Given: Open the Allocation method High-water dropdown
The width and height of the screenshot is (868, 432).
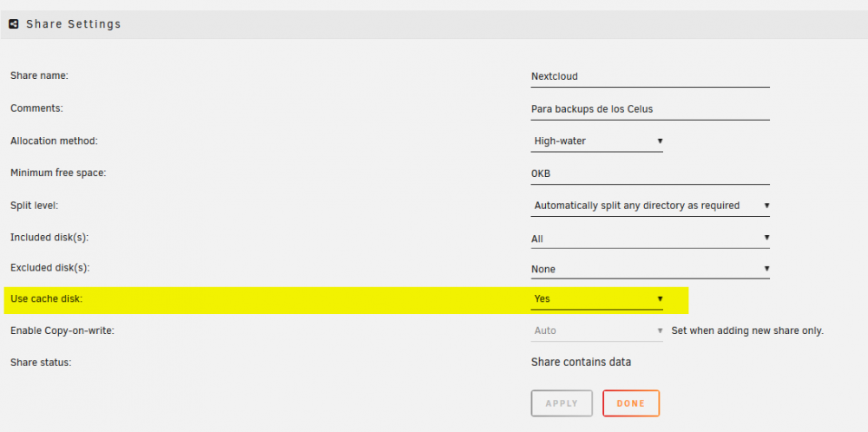Looking at the screenshot, I should click(597, 141).
